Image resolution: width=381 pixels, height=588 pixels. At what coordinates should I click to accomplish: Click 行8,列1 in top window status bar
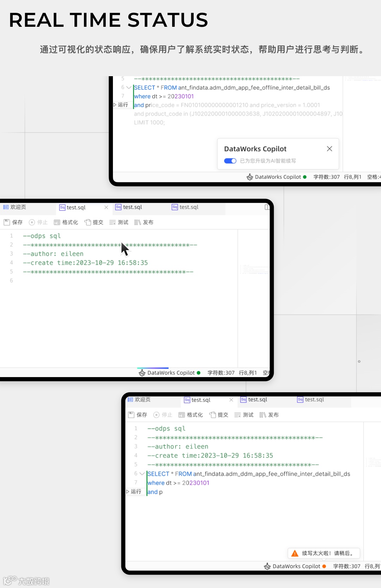[353, 177]
